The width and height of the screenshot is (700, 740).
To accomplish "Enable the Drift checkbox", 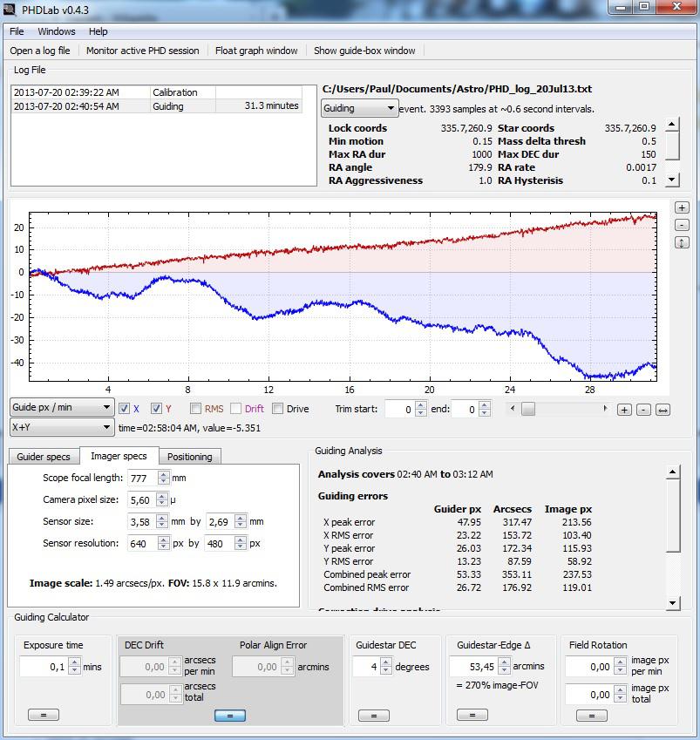I will click(235, 409).
